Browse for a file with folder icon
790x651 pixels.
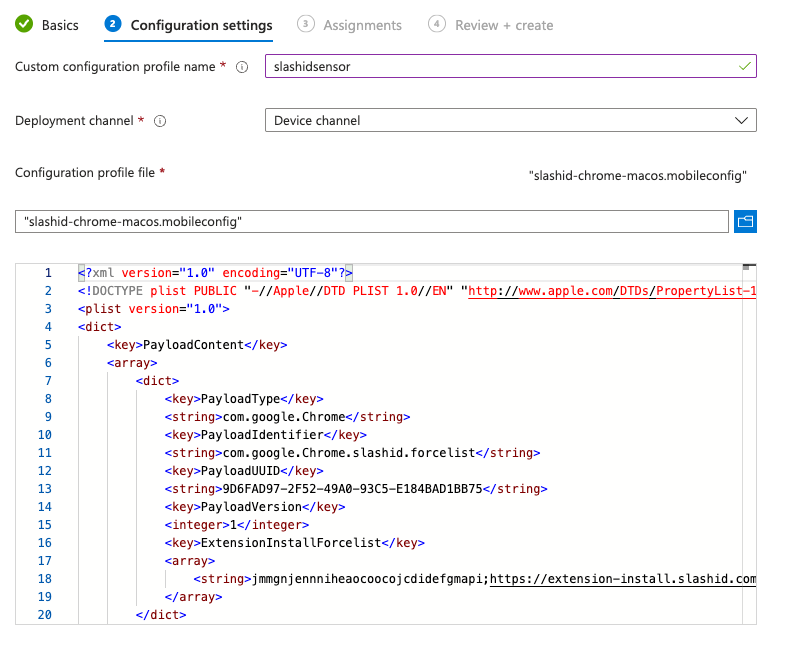tap(745, 222)
